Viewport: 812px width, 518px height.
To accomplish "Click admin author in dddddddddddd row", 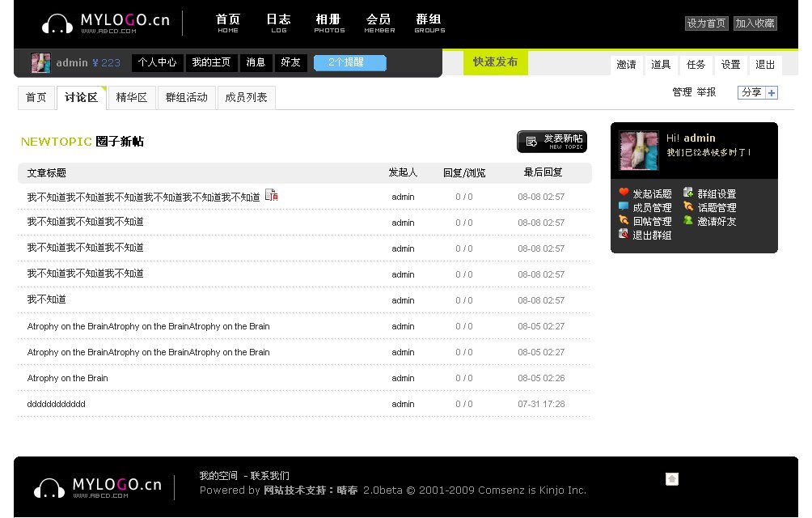I will pos(403,404).
